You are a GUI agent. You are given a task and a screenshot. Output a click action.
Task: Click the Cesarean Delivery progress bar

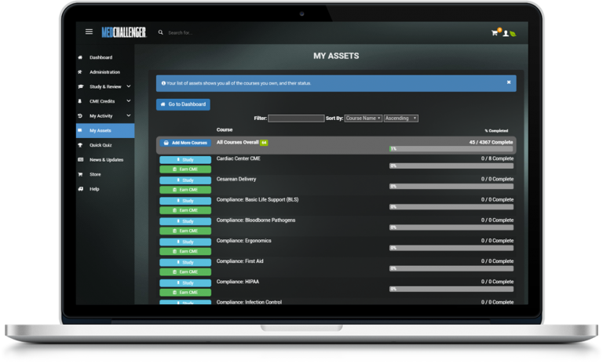point(451,187)
